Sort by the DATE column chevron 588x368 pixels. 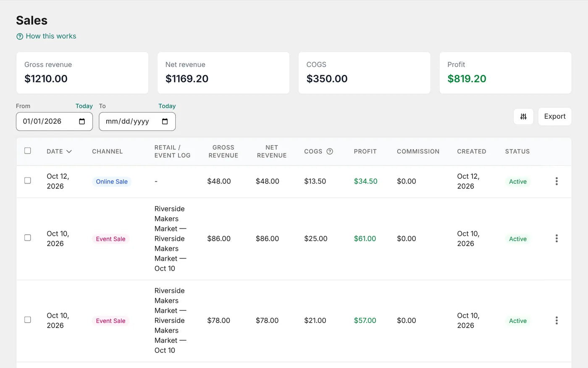[69, 151]
